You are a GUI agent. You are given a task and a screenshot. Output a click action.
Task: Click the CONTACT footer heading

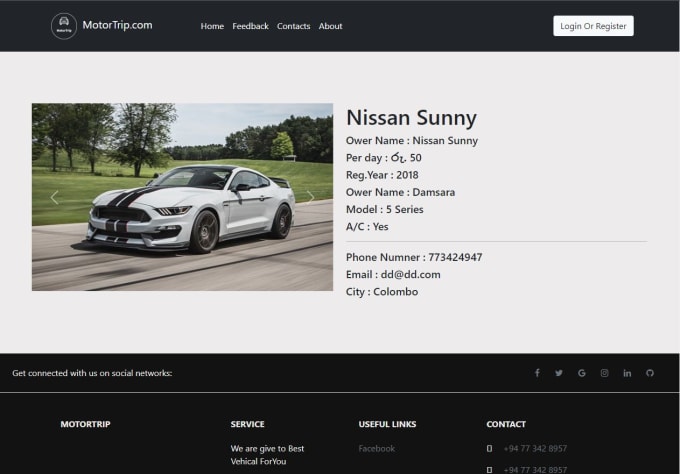tap(506, 424)
